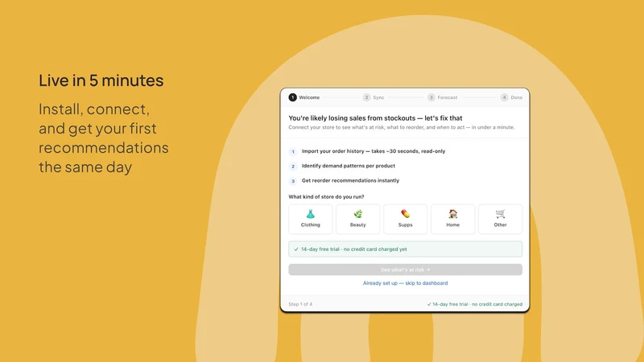The width and height of the screenshot is (644, 362).
Task: Click the pill Supps icon
Action: [x=406, y=214]
